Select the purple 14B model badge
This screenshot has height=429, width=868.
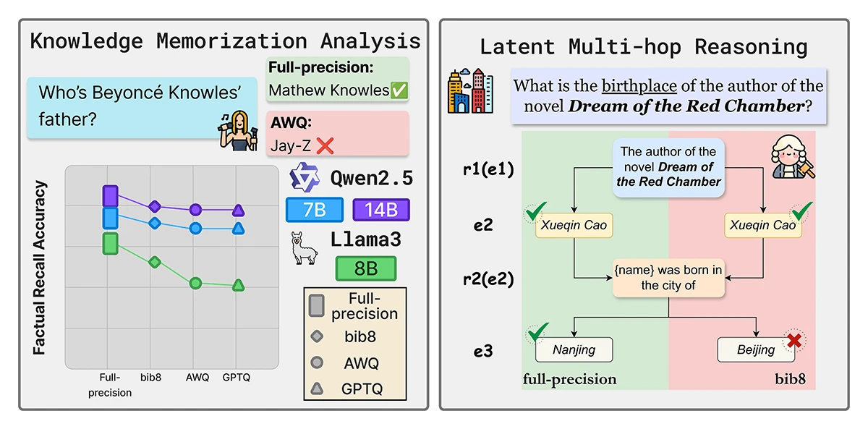pos(381,210)
